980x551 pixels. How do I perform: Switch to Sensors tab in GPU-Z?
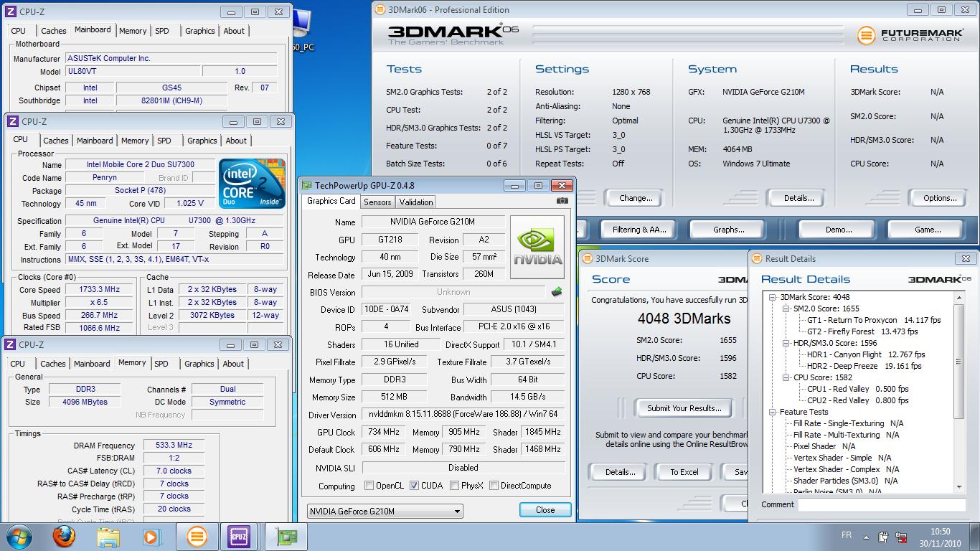377,202
